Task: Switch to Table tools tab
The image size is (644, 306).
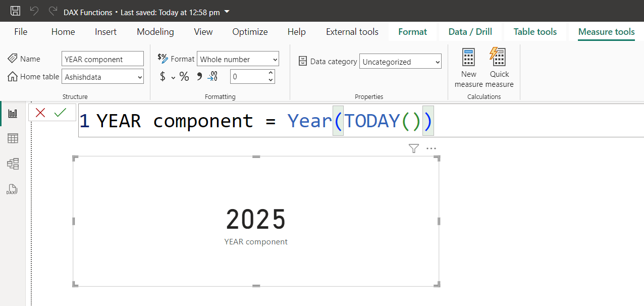Action: pyautogui.click(x=535, y=32)
